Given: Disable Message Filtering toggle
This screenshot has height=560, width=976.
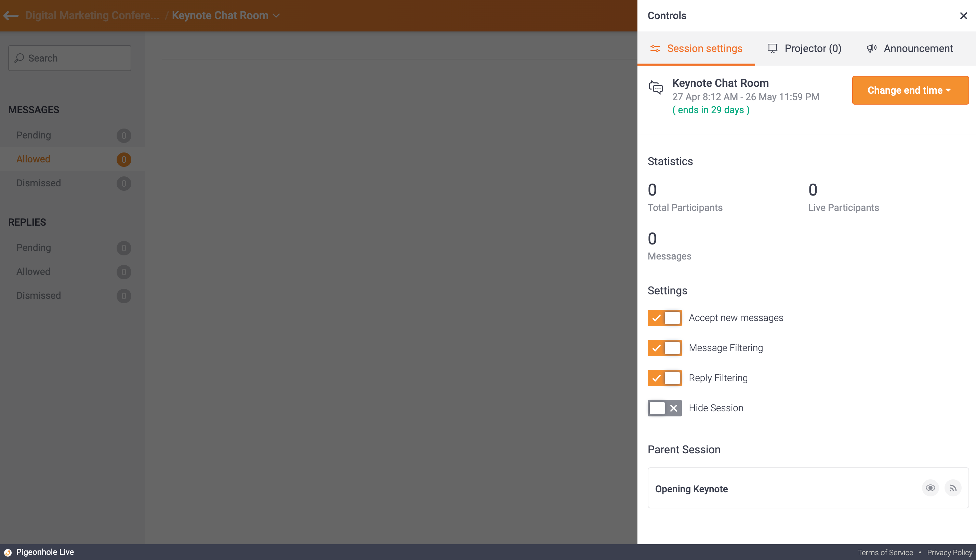Looking at the screenshot, I should [664, 348].
